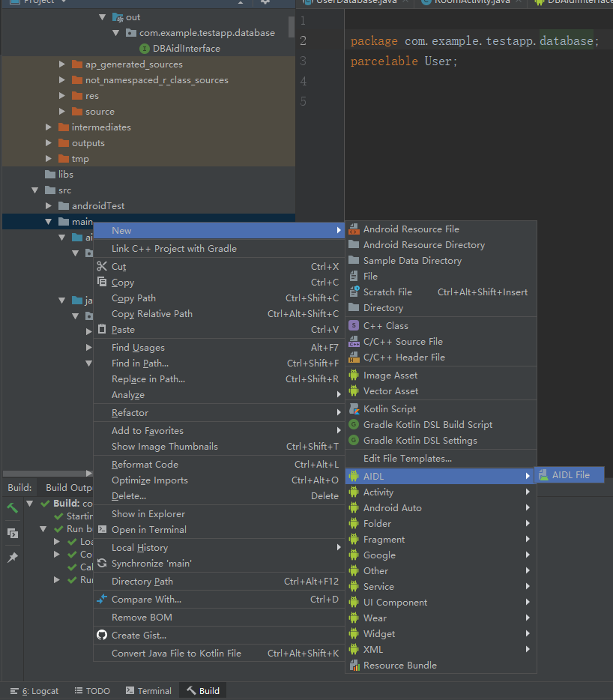613x700 pixels.
Task: Open the TODO tool window tab
Action: [92, 690]
